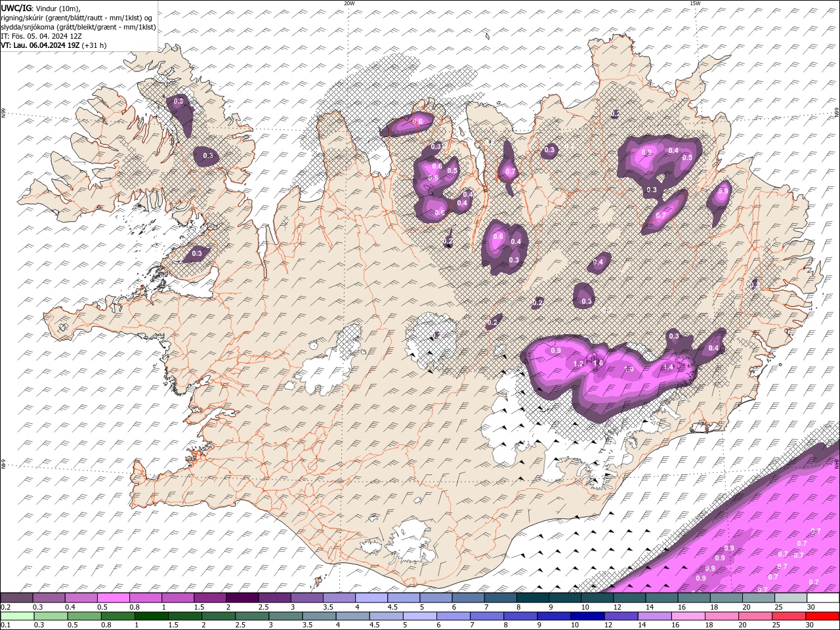This screenshot has width=840, height=630.
Task: Click the upper legend swatch for 12–14
Action: coord(629,597)
